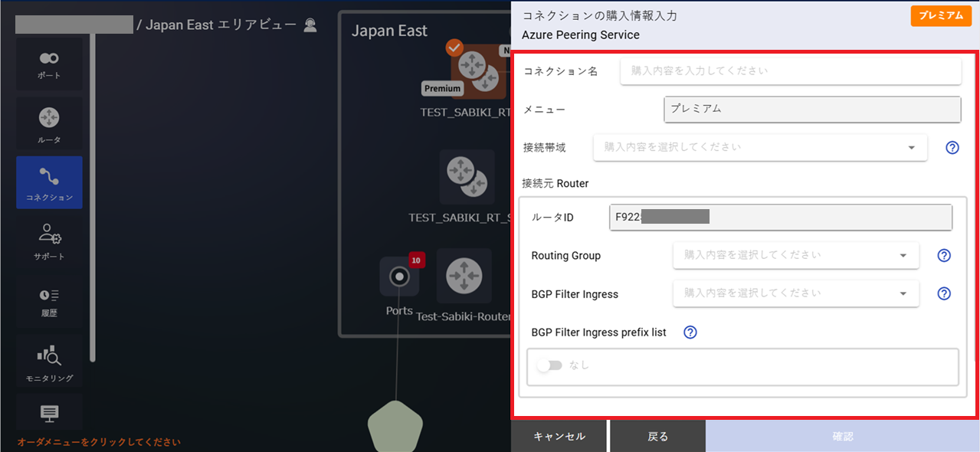Open the 履歴 history sidebar icon
This screenshot has width=980, height=452.
pos(49,301)
